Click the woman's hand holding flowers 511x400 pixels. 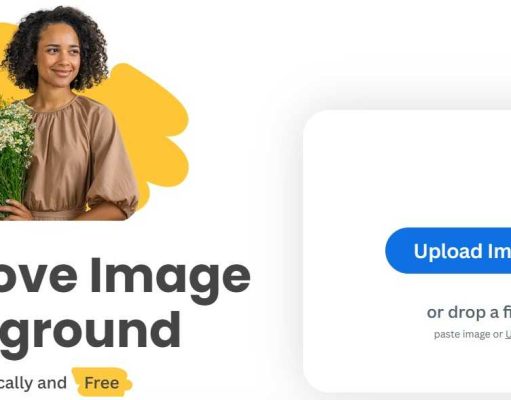pos(13,209)
